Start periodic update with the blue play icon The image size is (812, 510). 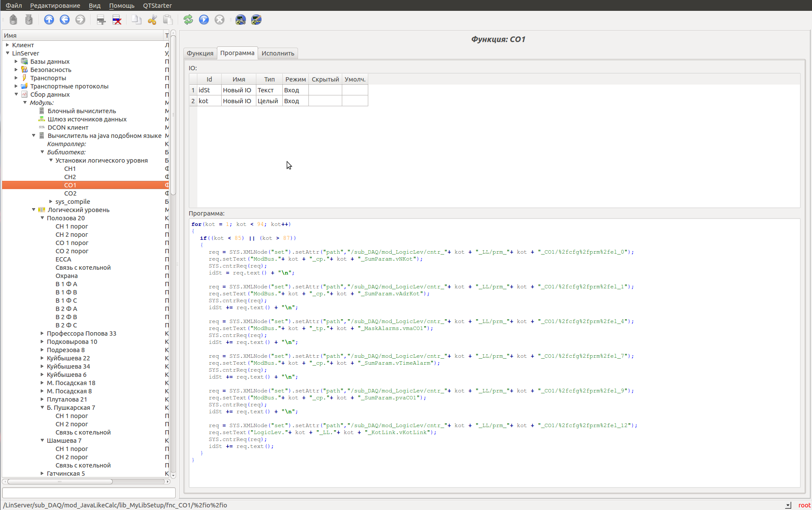[x=204, y=20]
